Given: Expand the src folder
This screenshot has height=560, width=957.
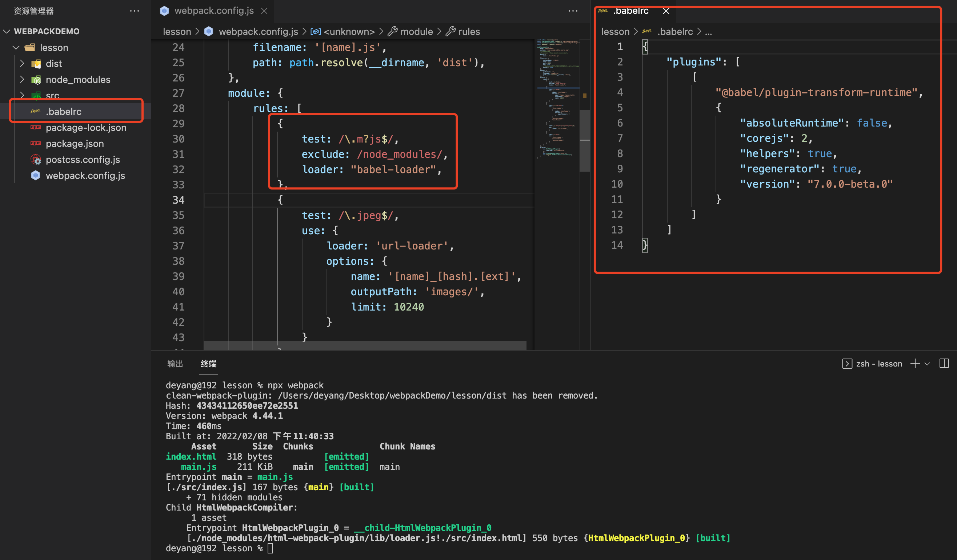Looking at the screenshot, I should tap(22, 95).
